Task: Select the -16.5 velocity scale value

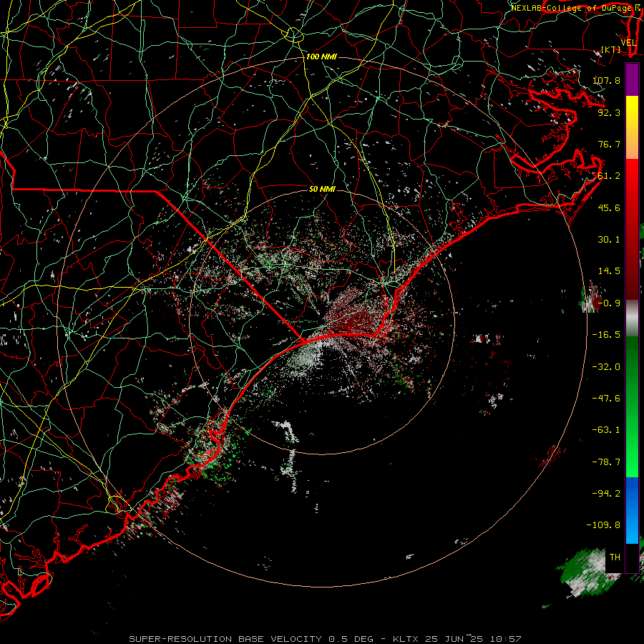Action: tap(606, 335)
